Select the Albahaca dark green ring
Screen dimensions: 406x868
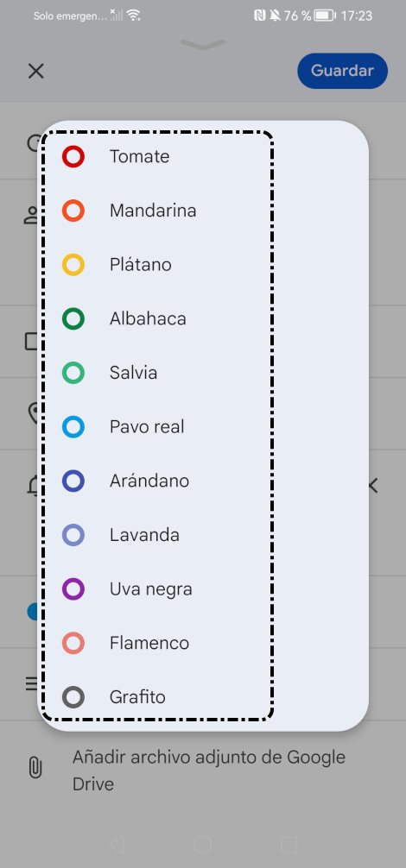[73, 319]
